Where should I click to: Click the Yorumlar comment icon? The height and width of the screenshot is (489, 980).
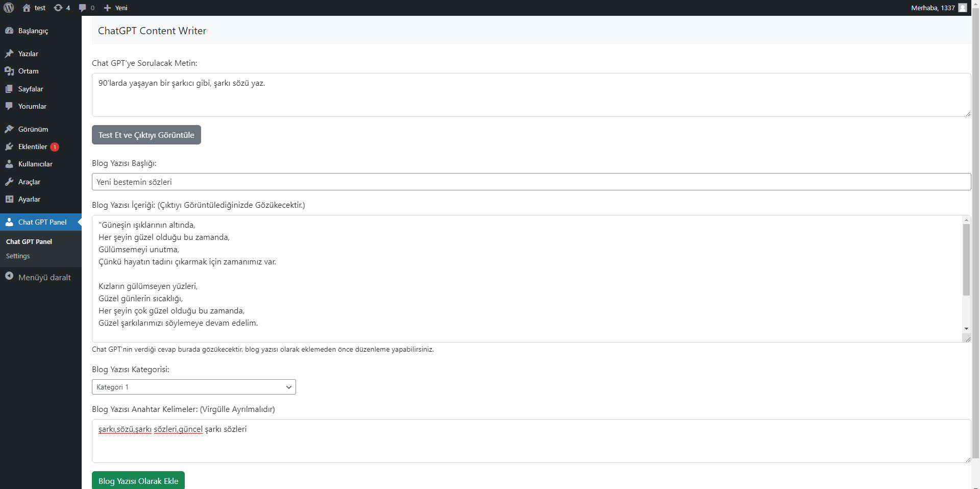[9, 106]
